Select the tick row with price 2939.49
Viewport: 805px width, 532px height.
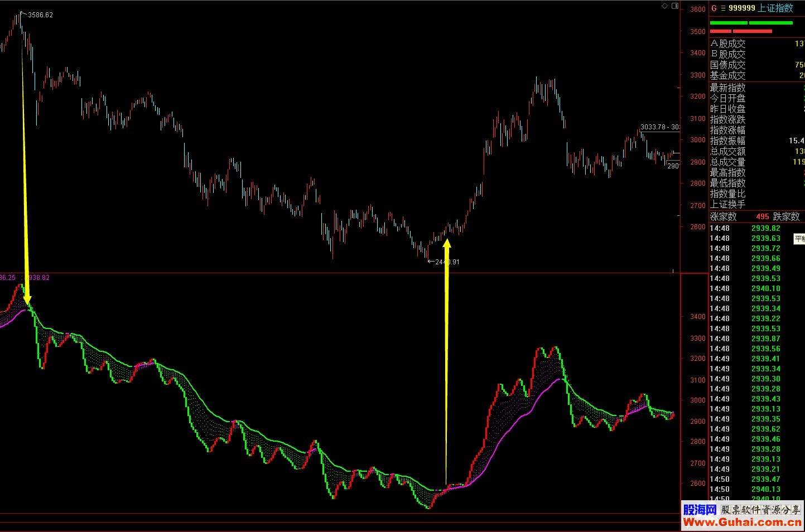[x=757, y=268]
